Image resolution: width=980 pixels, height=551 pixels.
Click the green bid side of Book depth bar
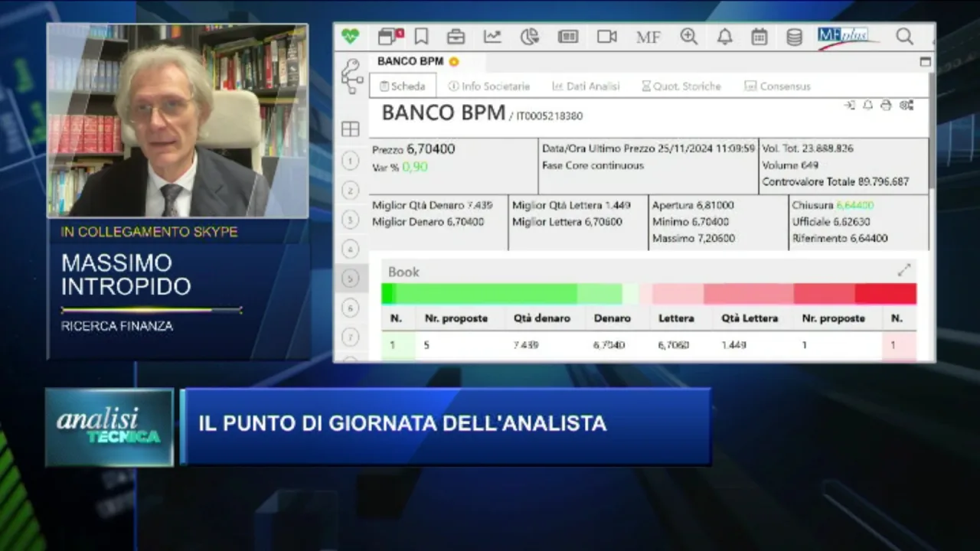[510, 294]
